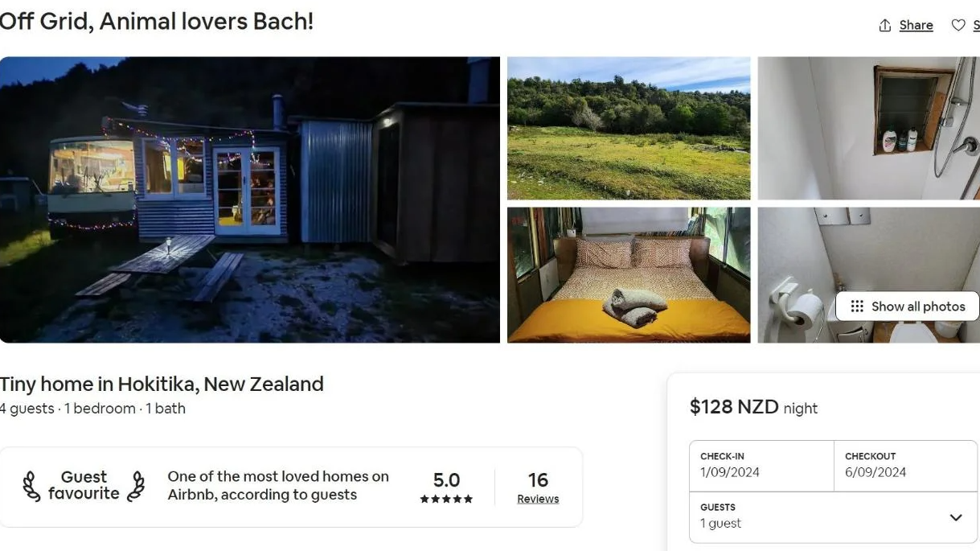Image resolution: width=980 pixels, height=551 pixels.
Task: Click the '1 guest' text in Guests selector
Action: 720,524
